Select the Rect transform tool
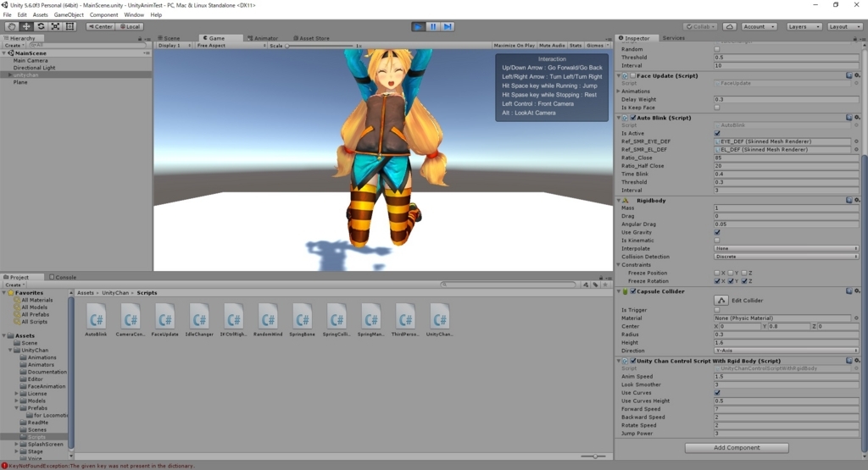Image resolution: width=868 pixels, height=470 pixels. (70, 26)
